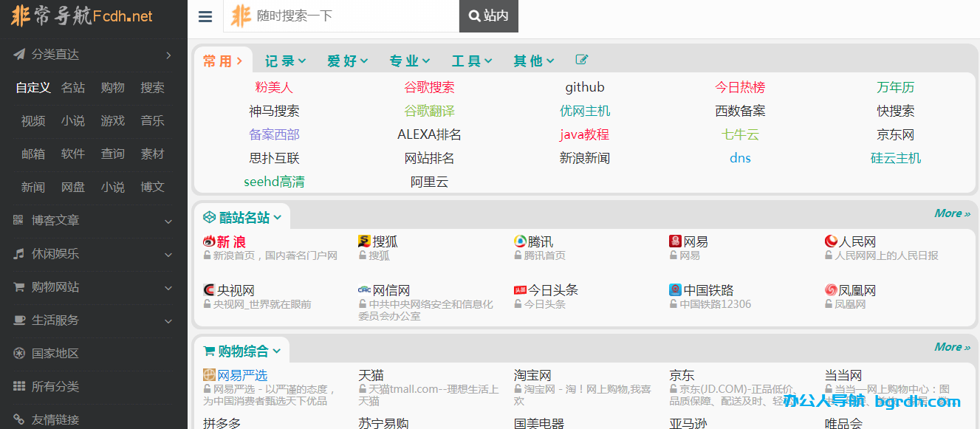The image size is (980, 429).
Task: Expand the 博客文章 sidebar section
Action: (94, 220)
